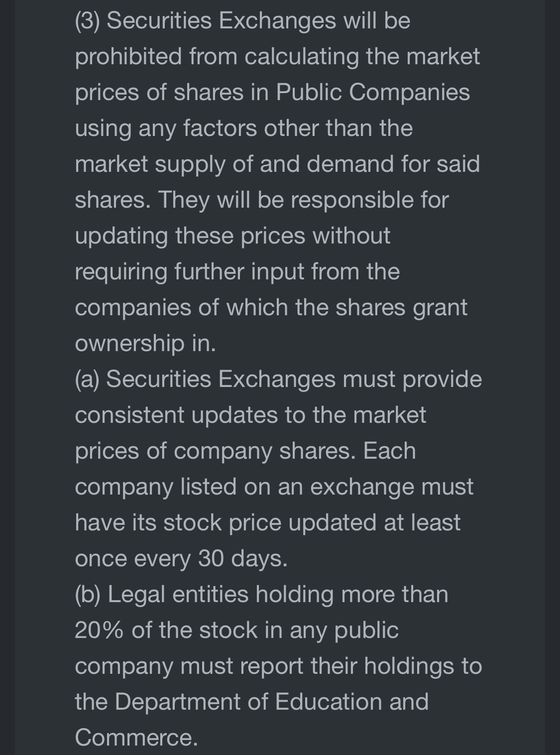This screenshot has height=755, width=560.
Task: Click the words 'Department of Education and'
Action: click(x=272, y=702)
